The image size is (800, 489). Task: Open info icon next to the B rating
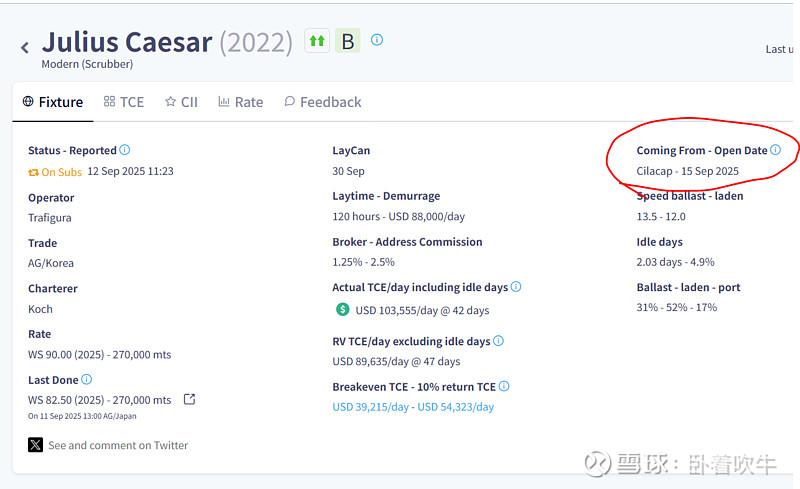point(377,39)
